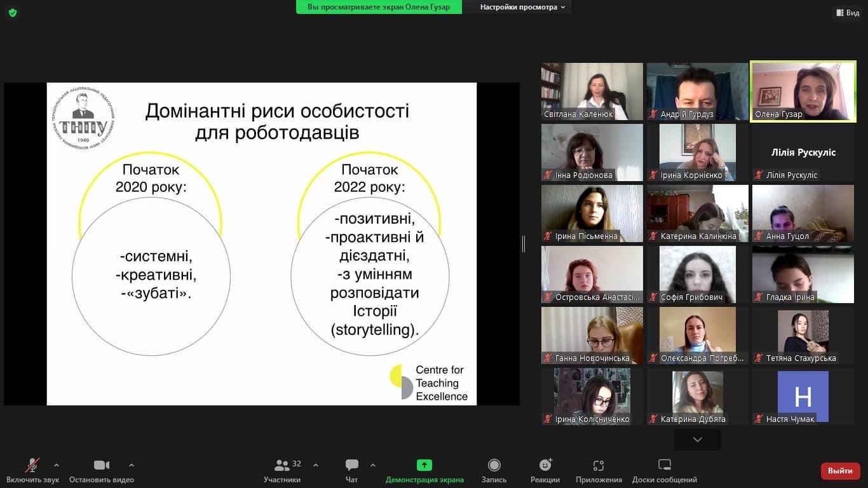868x488 pixels.
Task: Start recording with the Запись icon
Action: tap(494, 466)
